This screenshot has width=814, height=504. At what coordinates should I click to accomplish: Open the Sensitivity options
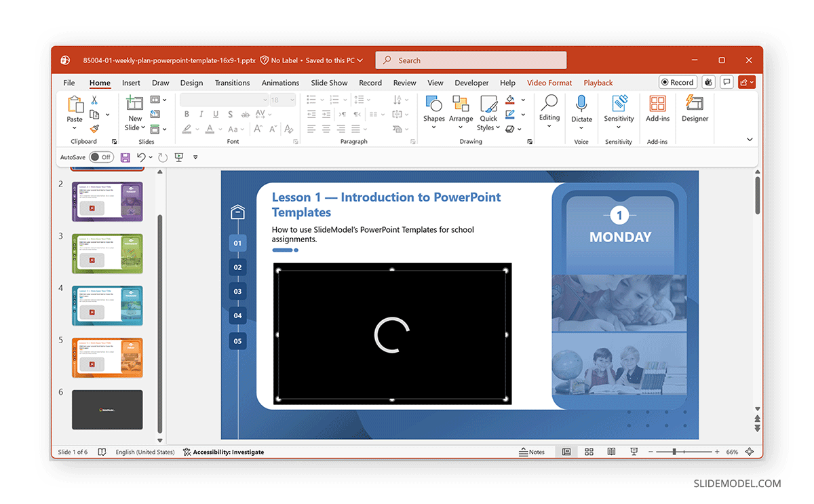coord(618,113)
